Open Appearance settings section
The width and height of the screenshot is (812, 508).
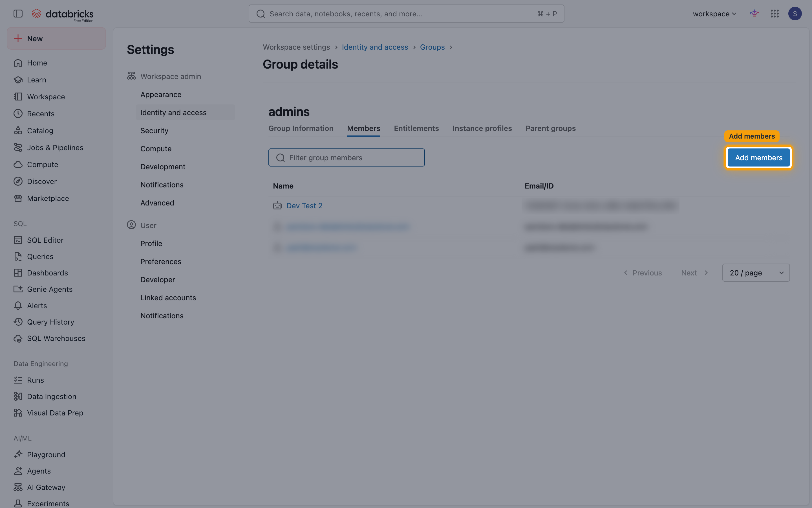point(161,95)
